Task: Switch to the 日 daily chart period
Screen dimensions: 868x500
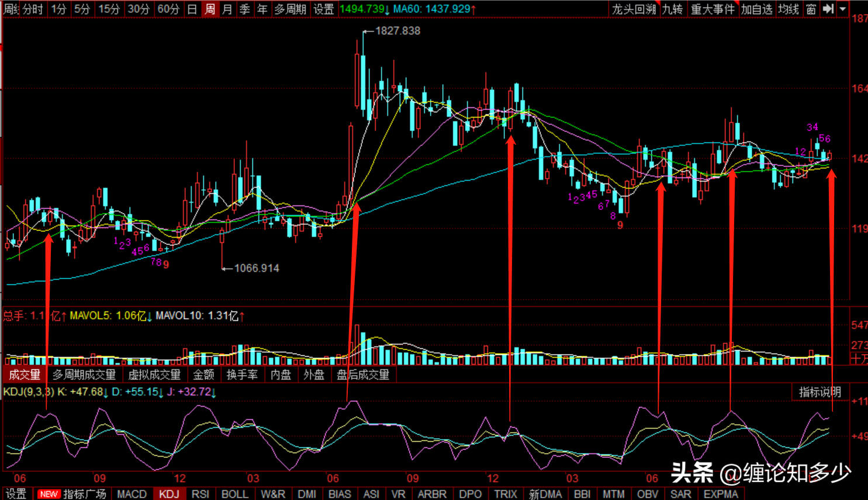Action: [192, 9]
